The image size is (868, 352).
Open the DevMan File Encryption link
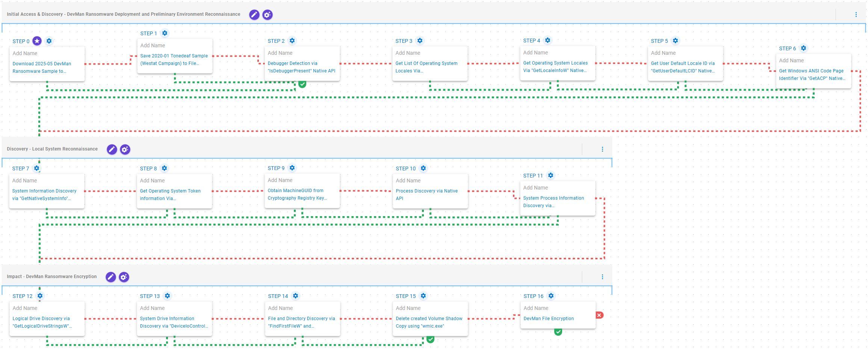[x=548, y=319]
